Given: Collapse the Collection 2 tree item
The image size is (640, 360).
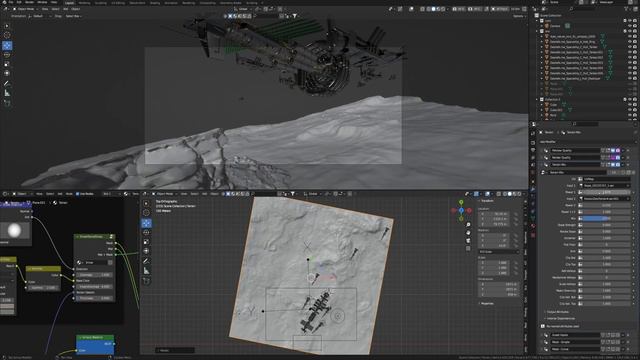Looking at the screenshot, I should (x=537, y=100).
